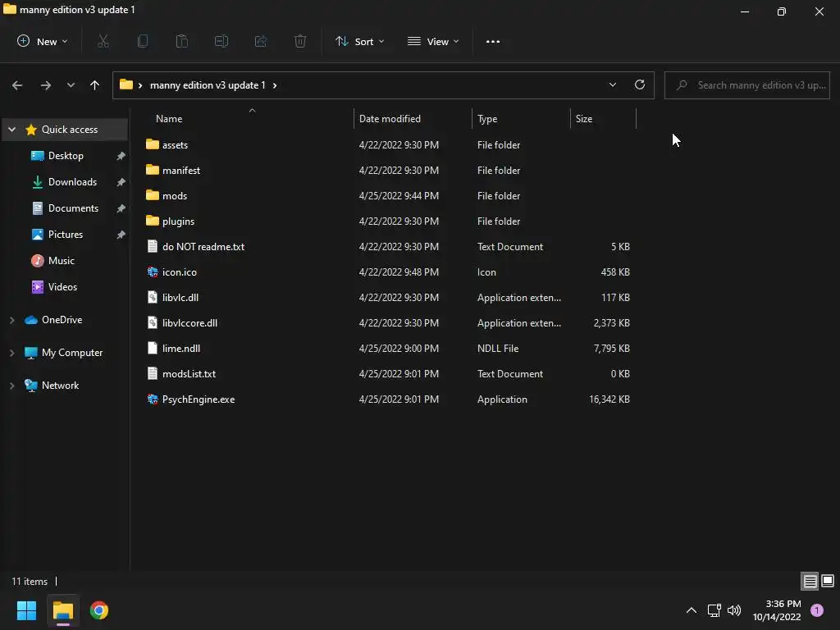Click the 16,342 KB size value

pyautogui.click(x=609, y=399)
